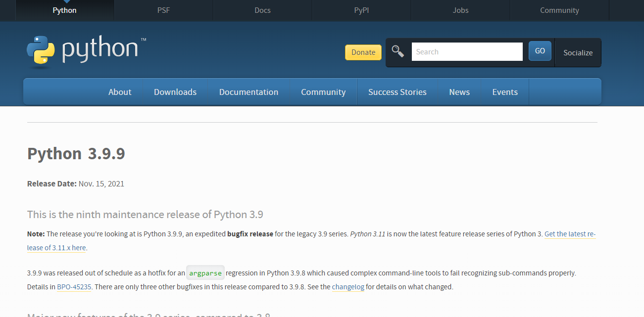
Task: Click the bold 'bugfix release' text
Action: point(250,234)
